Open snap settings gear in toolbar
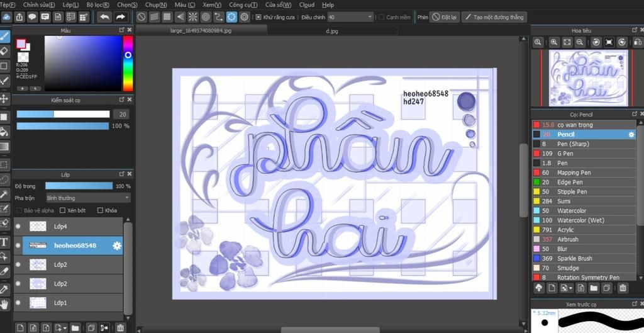Screen dimensions: 644x333 coord(245,17)
